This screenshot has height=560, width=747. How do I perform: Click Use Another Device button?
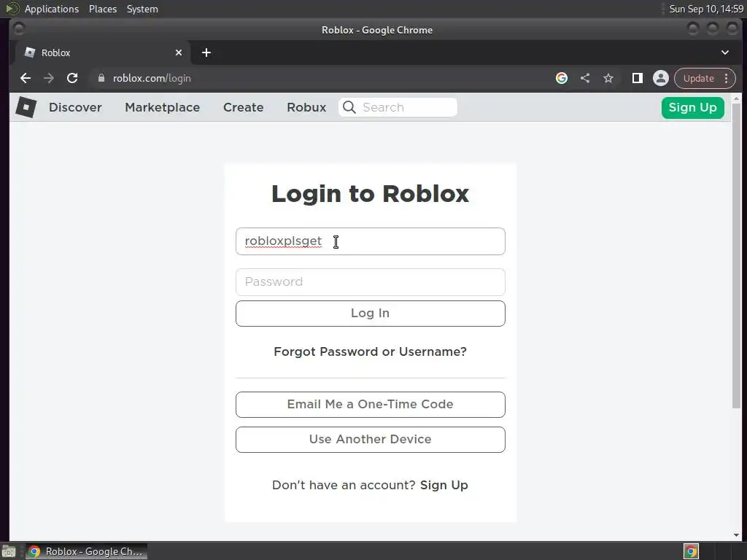click(x=370, y=439)
